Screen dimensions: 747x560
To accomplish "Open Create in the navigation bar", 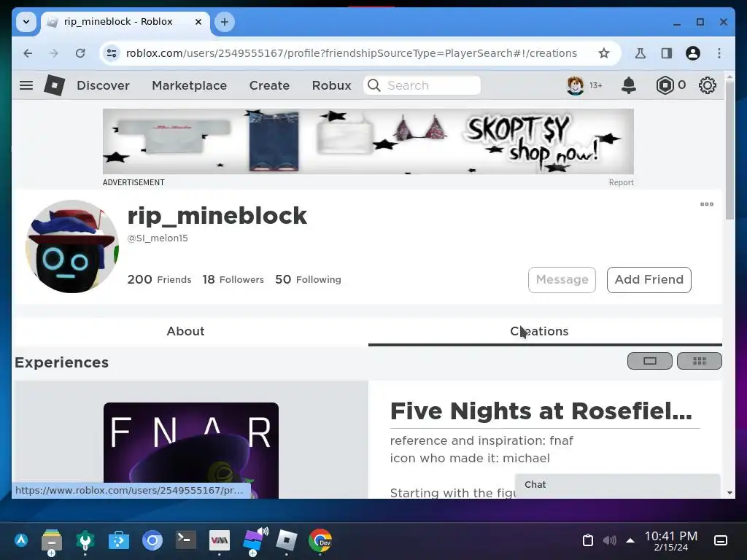I will [x=269, y=85].
